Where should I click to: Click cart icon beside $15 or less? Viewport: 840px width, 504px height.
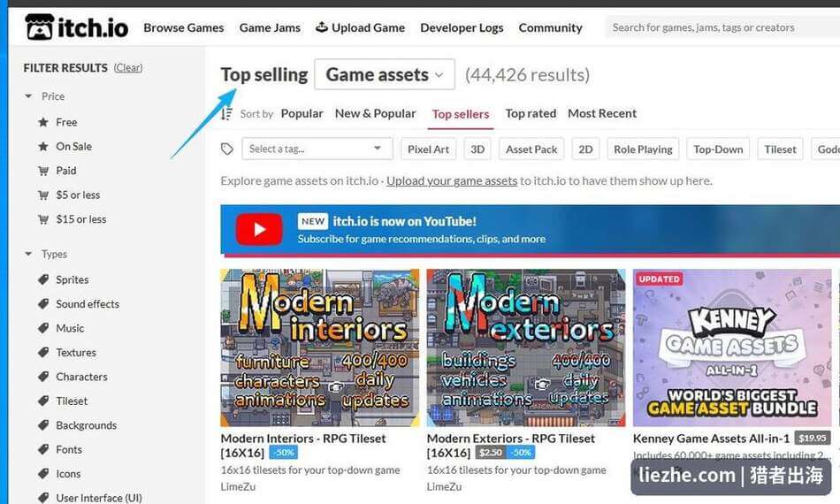click(43, 219)
